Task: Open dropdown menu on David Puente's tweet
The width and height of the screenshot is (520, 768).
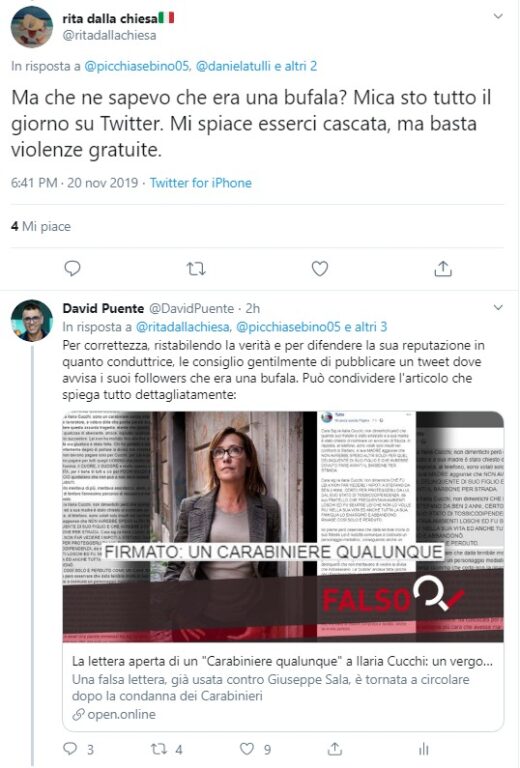Action: pyautogui.click(x=498, y=308)
